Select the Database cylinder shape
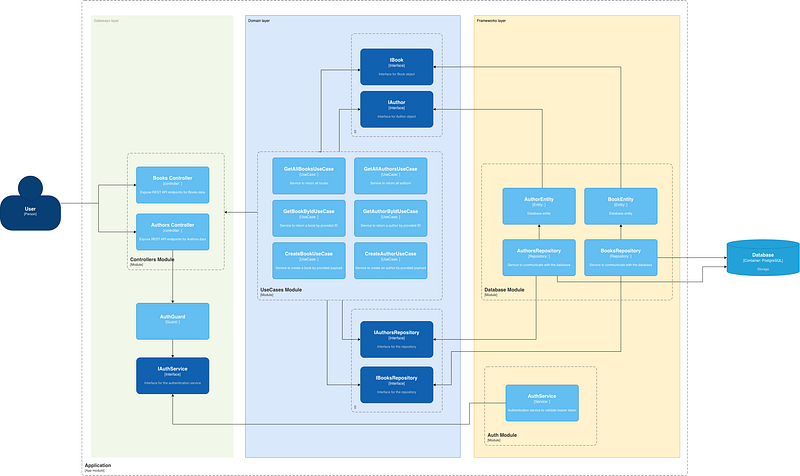Viewport: 800px width, 476px height. [x=763, y=258]
